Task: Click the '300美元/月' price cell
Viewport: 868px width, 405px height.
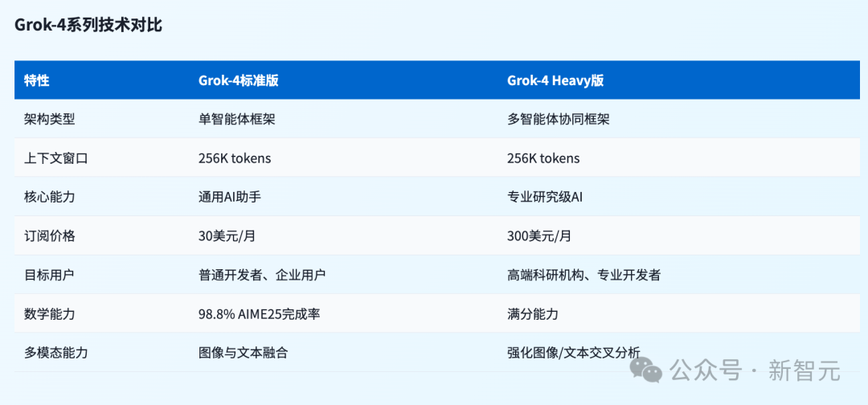Action: pyautogui.click(x=539, y=236)
